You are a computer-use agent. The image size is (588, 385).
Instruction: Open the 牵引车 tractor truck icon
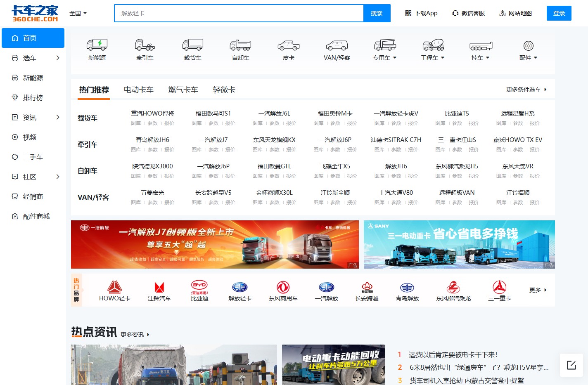(x=145, y=45)
